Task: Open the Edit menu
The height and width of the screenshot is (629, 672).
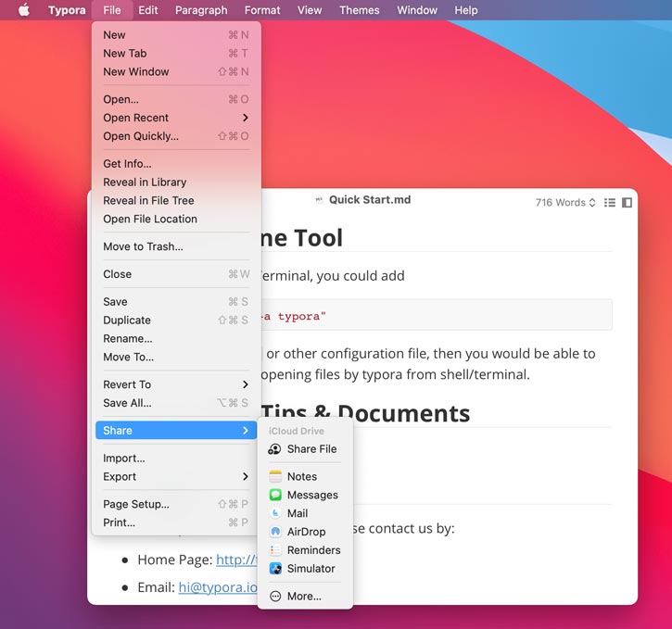Action: 148,10
